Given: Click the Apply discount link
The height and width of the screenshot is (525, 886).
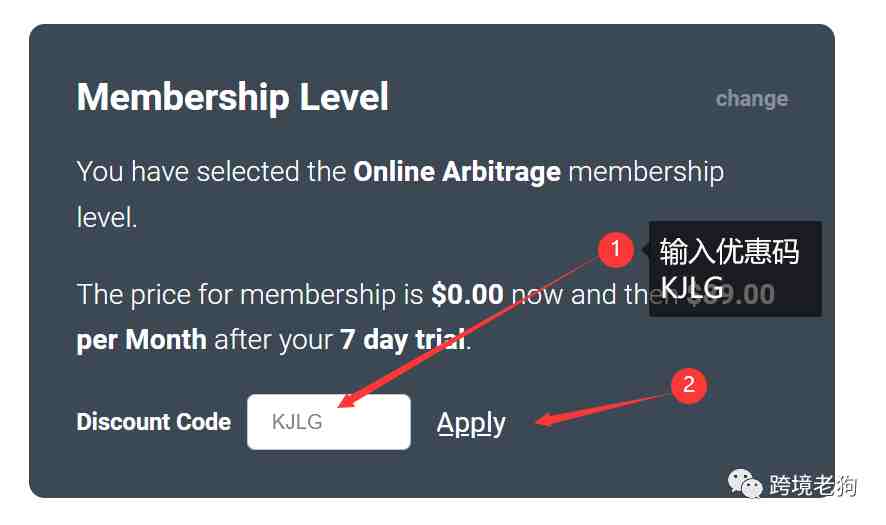Looking at the screenshot, I should click(471, 423).
